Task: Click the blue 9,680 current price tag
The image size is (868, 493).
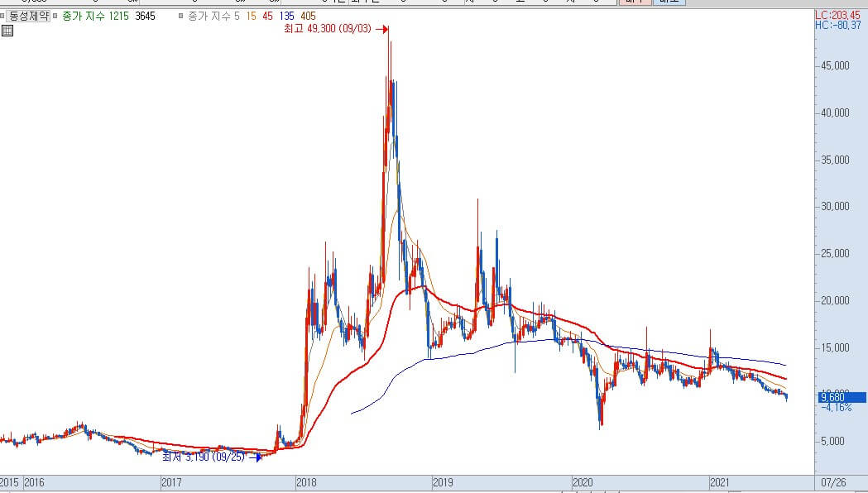Action: click(842, 397)
